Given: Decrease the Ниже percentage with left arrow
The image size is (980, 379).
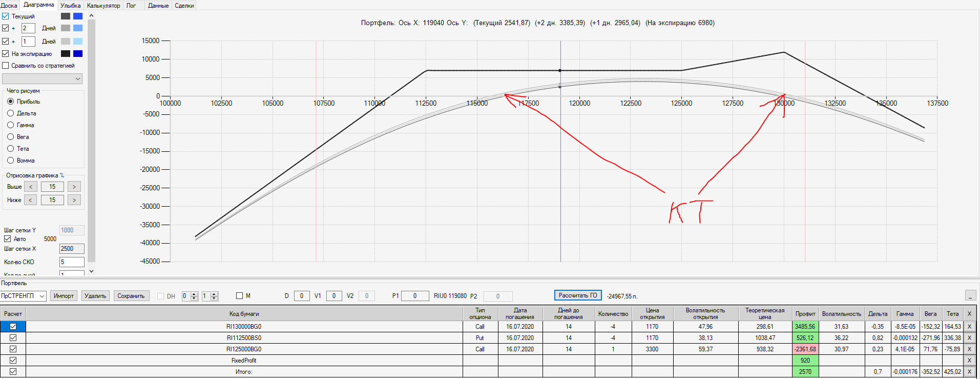Looking at the screenshot, I should tap(31, 200).
